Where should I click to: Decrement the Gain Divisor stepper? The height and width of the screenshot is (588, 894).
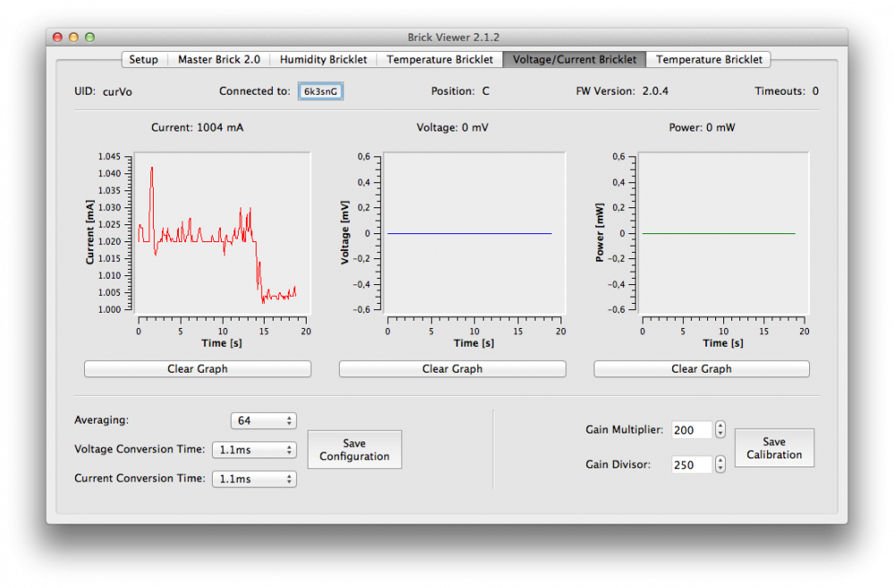coord(721,469)
